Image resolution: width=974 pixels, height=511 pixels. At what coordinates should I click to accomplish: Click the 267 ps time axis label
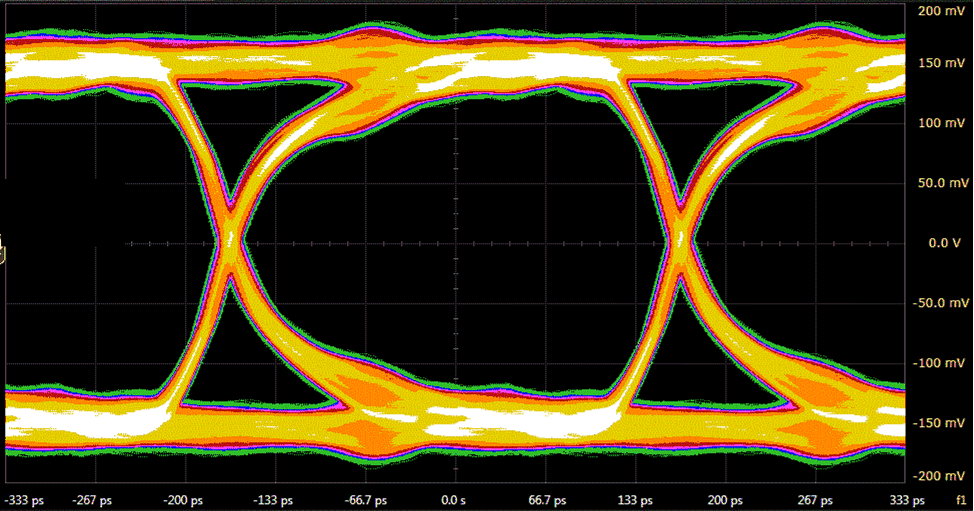pyautogui.click(x=816, y=500)
